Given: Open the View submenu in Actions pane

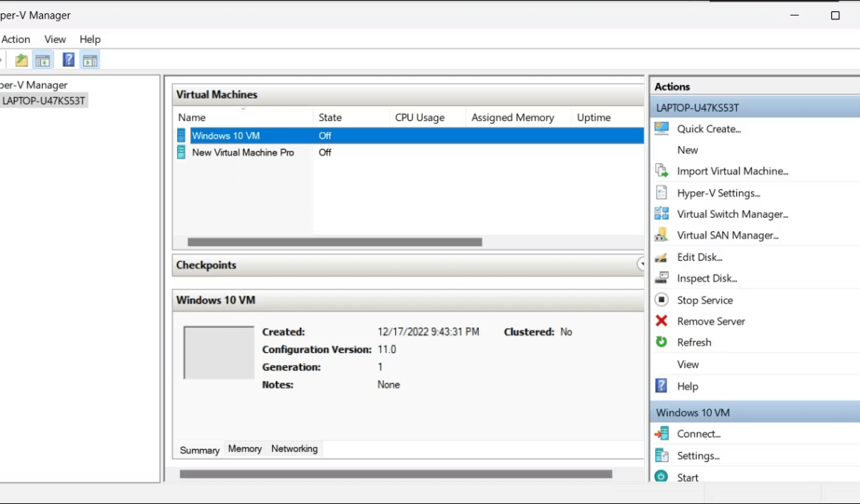Looking at the screenshot, I should [688, 364].
